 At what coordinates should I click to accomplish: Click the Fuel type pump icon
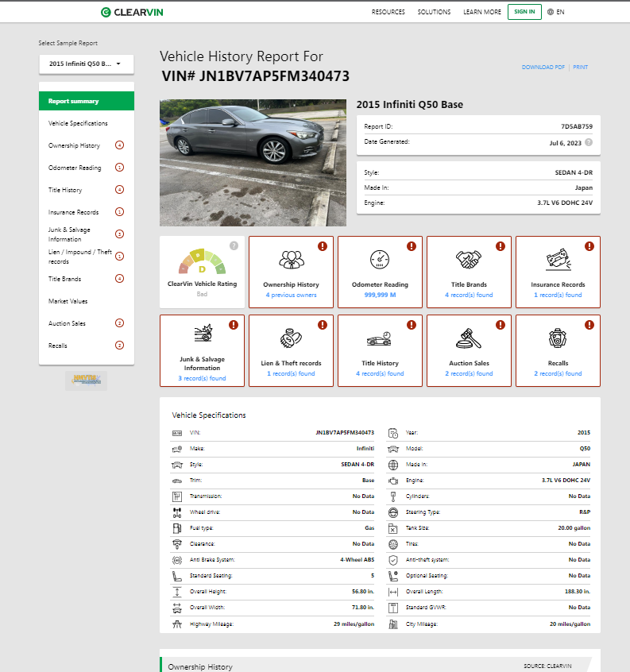(177, 528)
